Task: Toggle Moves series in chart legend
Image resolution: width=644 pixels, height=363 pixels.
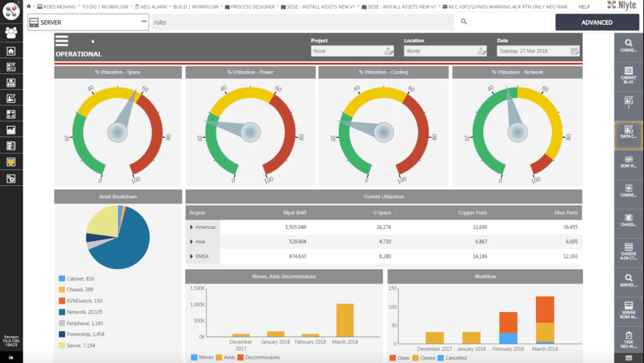Action: pyautogui.click(x=202, y=357)
